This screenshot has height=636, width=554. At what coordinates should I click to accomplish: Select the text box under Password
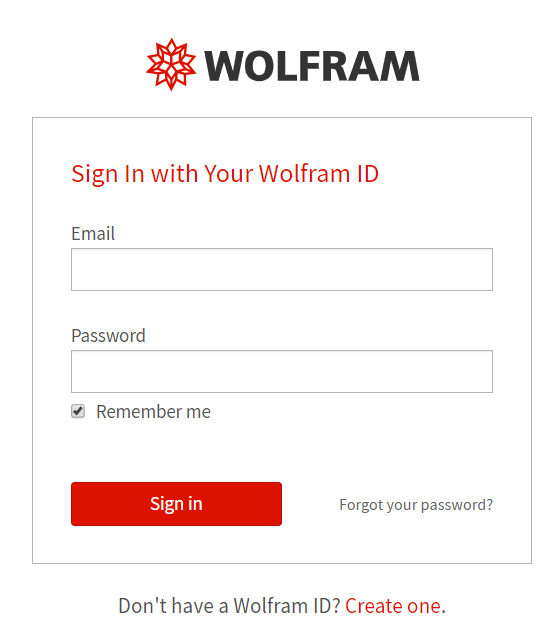pos(282,372)
